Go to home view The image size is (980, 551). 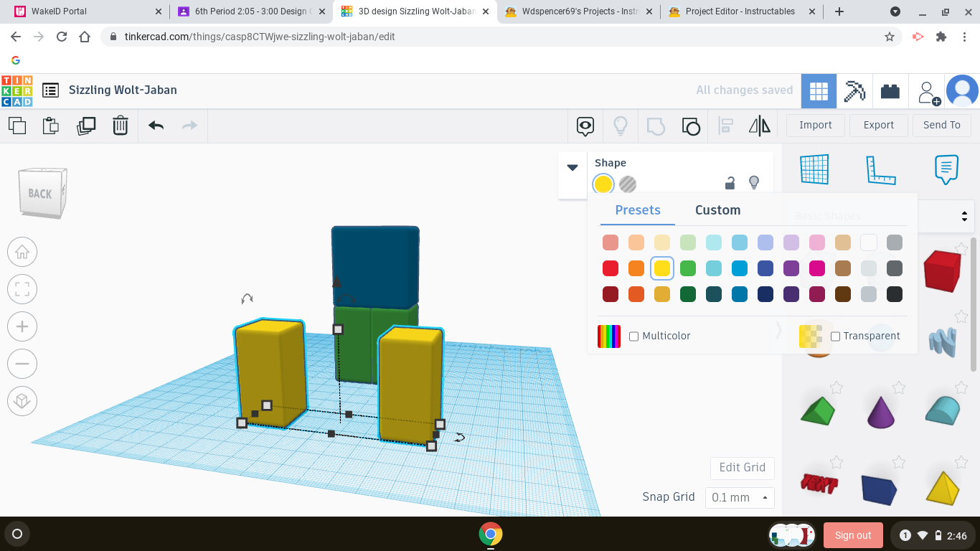22,252
